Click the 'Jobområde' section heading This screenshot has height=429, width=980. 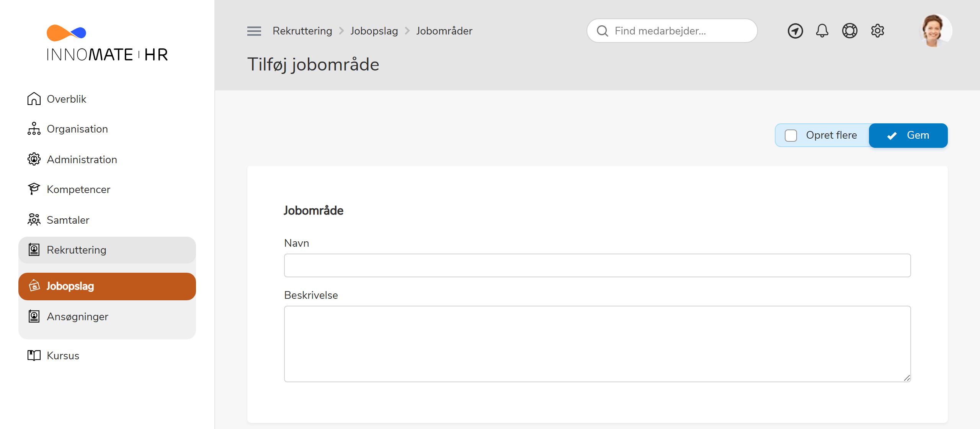pos(313,210)
